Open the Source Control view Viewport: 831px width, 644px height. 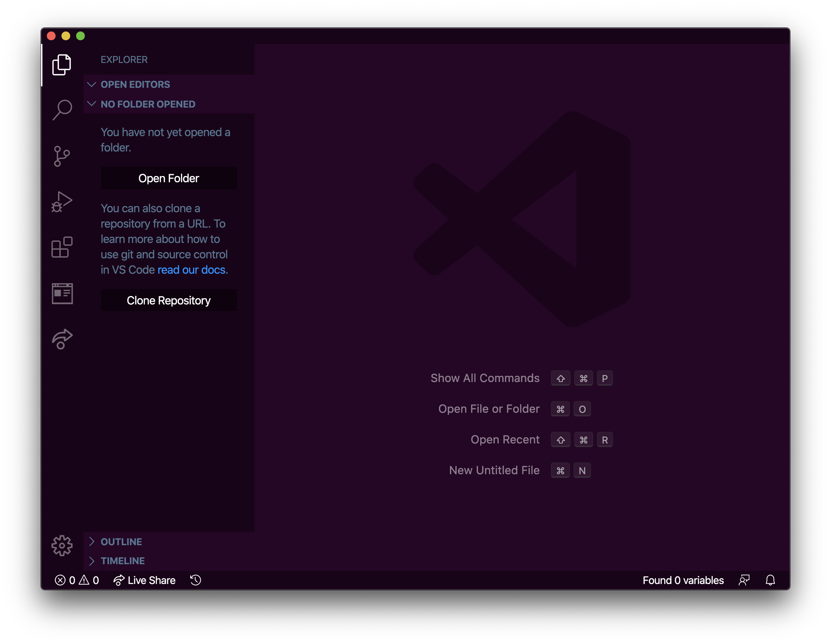[62, 156]
